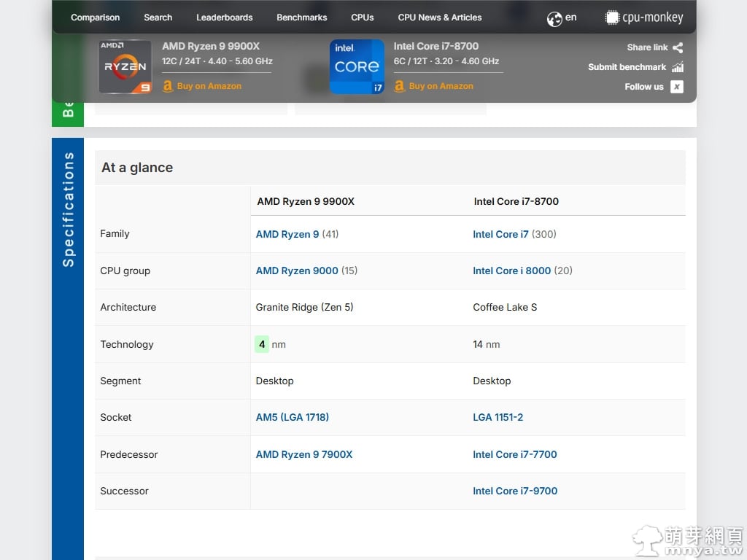The width and height of the screenshot is (747, 560).
Task: View successor Intel Core i7-9700
Action: coord(514,491)
